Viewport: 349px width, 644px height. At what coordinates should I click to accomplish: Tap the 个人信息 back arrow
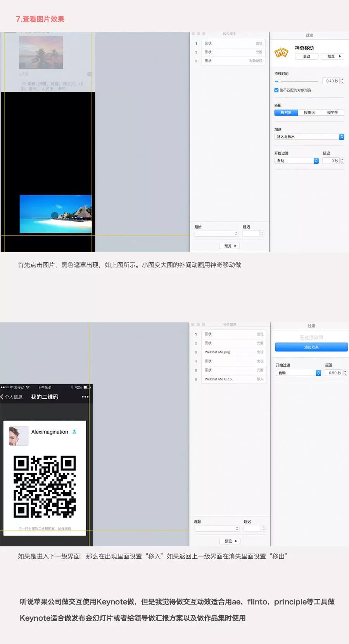(x=2, y=397)
